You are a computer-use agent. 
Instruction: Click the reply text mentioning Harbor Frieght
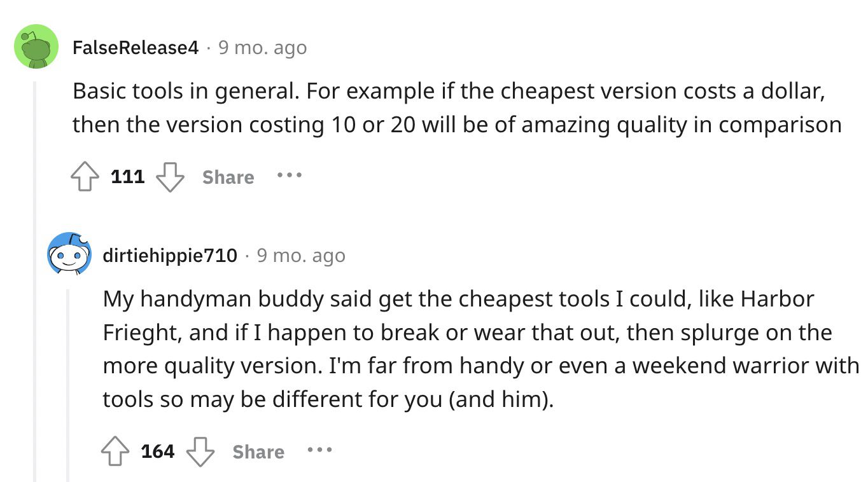tap(480, 349)
